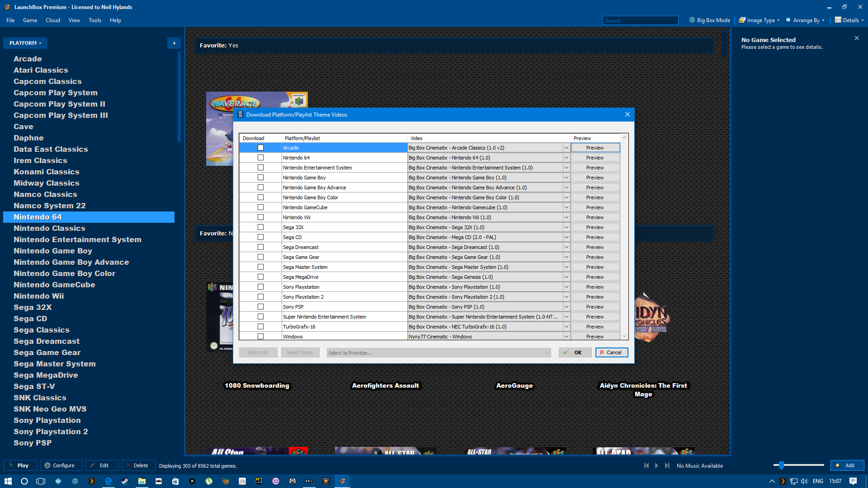Viewport: 868px width, 488px height.
Task: Open Microsoft Store taskbar icon
Action: coord(175,481)
